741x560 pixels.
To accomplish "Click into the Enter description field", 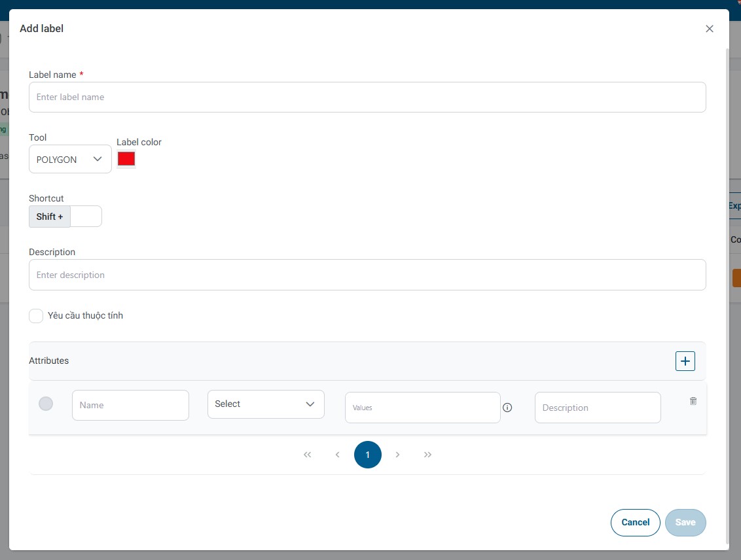I will click(367, 275).
